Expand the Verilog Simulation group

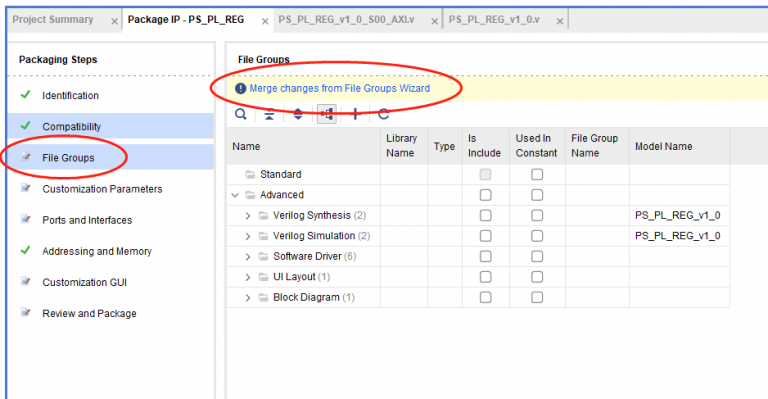pos(248,236)
